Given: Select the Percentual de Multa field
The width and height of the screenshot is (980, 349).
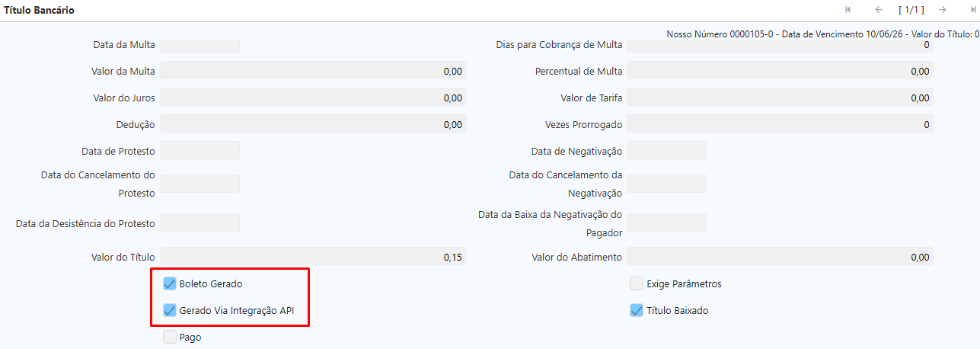Looking at the screenshot, I should coord(780,71).
